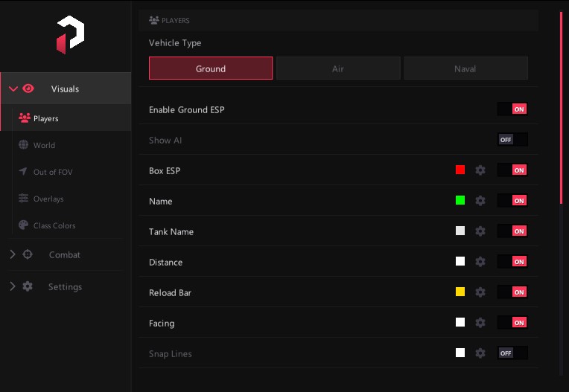Expand the Combat section chevron
Viewport: 569px width, 392px height.
click(x=13, y=254)
